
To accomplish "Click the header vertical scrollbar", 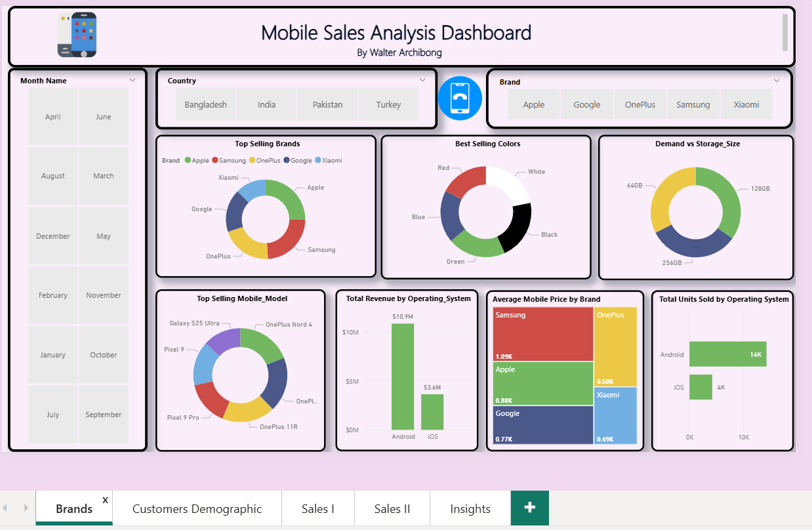I will 785,32.
